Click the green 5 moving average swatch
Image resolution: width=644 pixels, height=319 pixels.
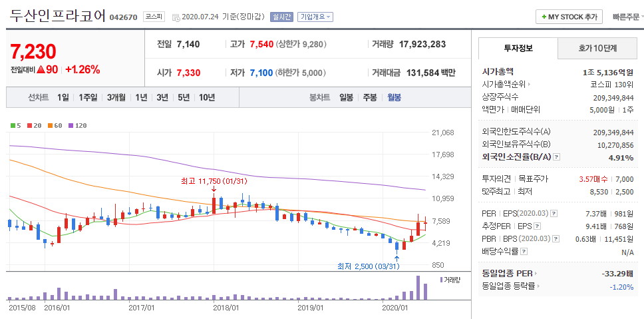coord(13,126)
